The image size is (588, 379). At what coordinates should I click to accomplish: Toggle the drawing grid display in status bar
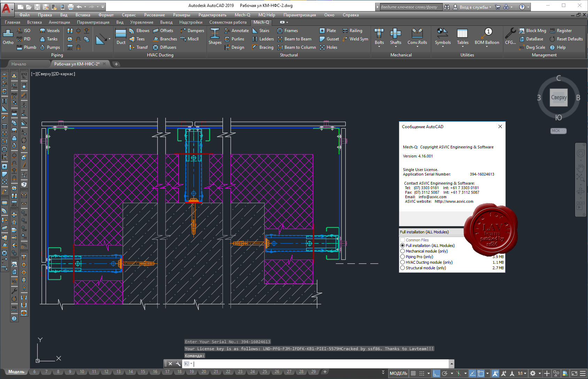coord(413,373)
